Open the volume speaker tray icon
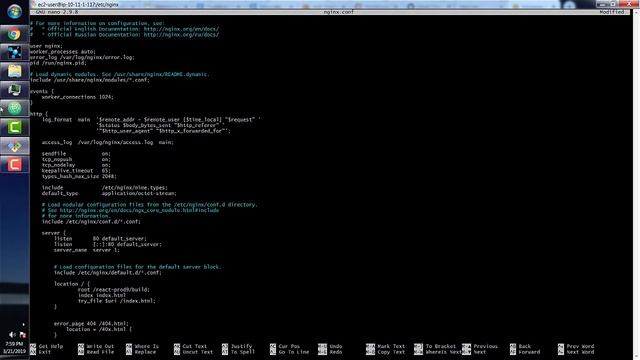Screen dimensions: 640x360 12,335
